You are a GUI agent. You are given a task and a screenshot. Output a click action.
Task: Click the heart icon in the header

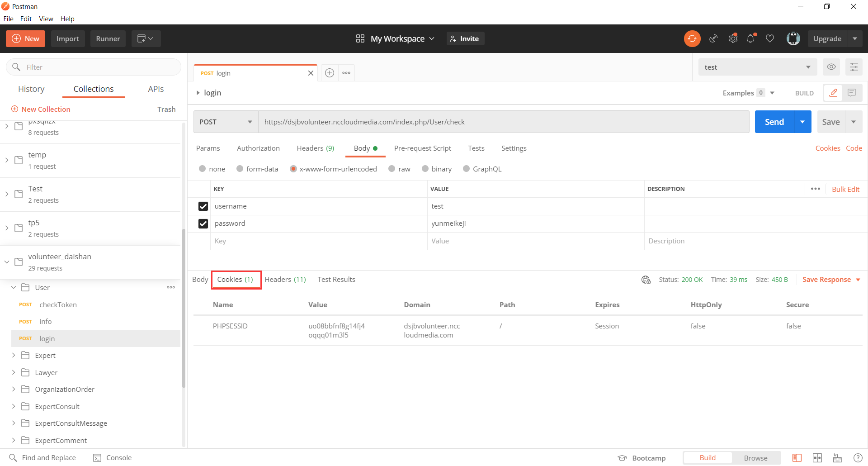(770, 39)
